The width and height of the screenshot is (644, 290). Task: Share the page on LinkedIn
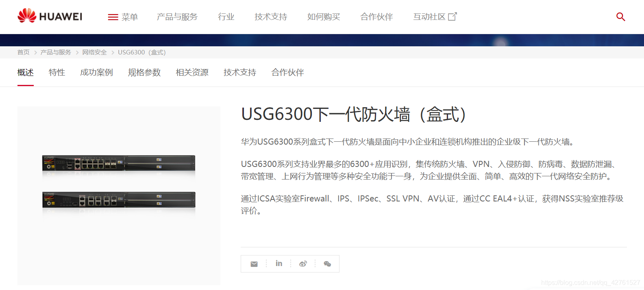tap(278, 264)
